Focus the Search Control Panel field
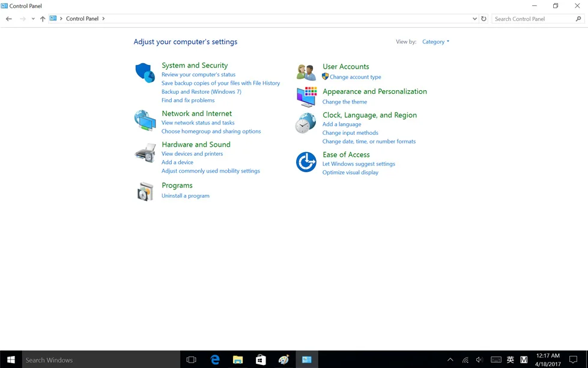 (x=538, y=19)
